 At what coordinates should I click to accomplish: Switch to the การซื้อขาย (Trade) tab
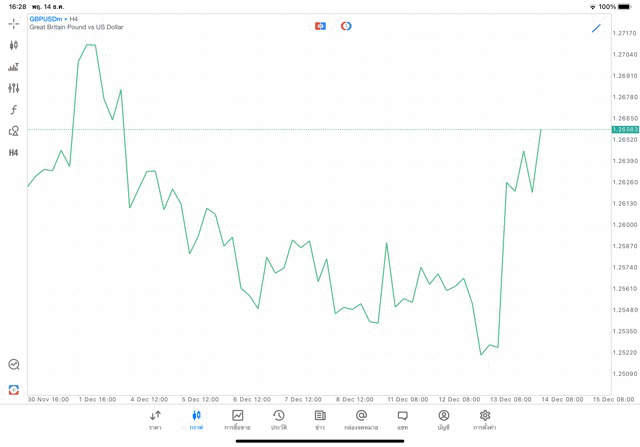click(x=237, y=419)
